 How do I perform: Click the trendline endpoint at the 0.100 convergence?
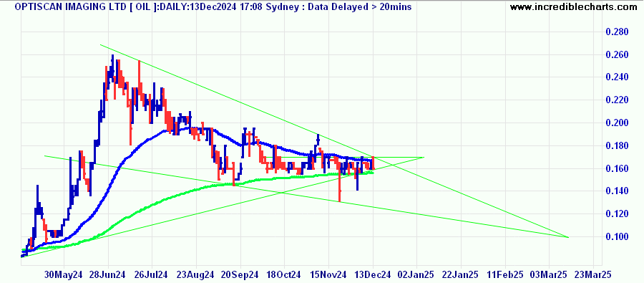(x=568, y=237)
